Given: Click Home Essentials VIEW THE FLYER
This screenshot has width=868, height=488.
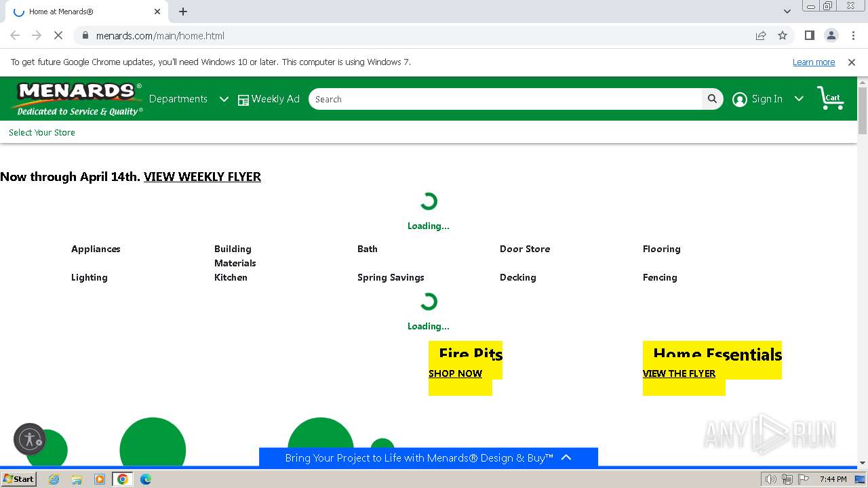Looking at the screenshot, I should (x=679, y=373).
